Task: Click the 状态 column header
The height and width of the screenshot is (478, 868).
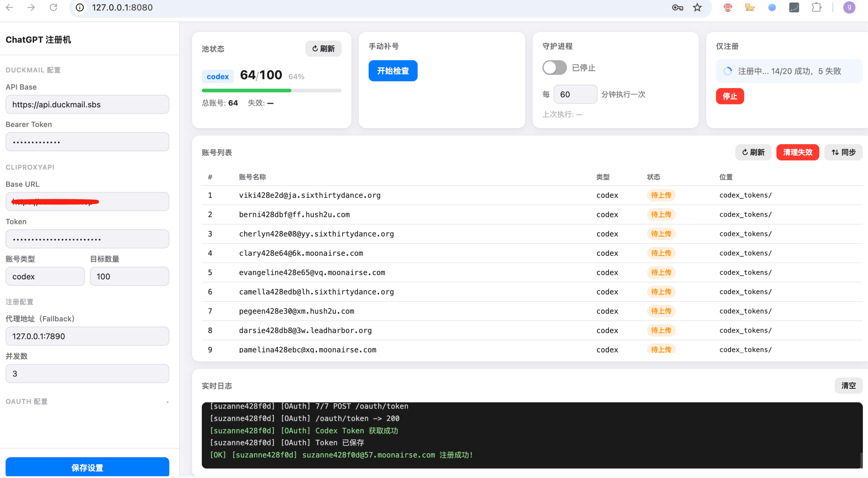Action: (x=654, y=177)
